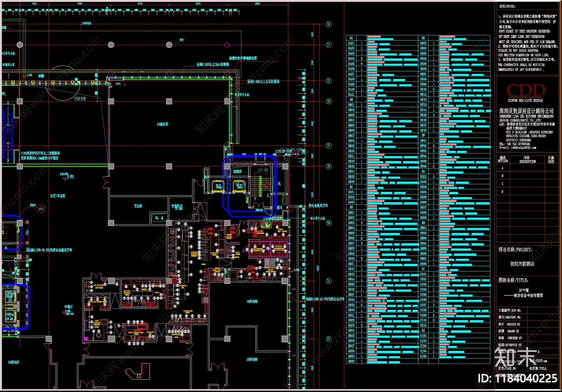The image size is (562, 392).
Task: Click the 'DATE' column header
Action: pos(551,161)
